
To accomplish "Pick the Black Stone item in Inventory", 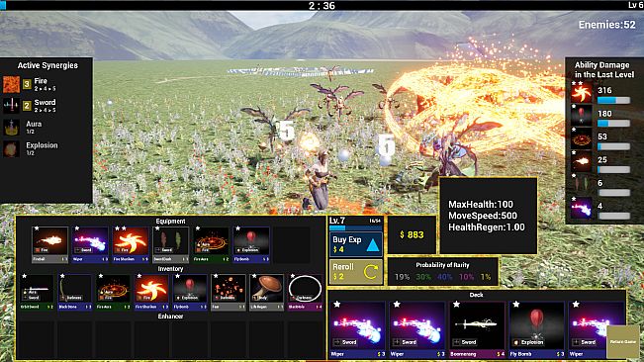I will coord(75,292).
